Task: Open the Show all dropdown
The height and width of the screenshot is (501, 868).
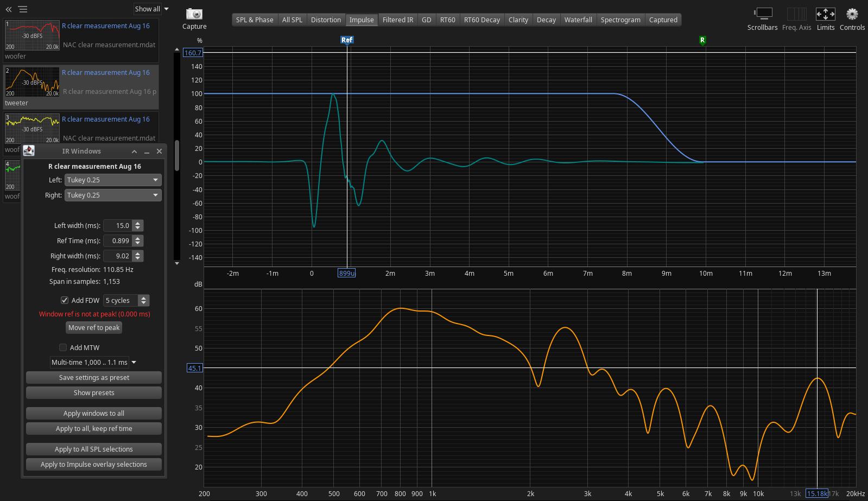Action: click(151, 9)
